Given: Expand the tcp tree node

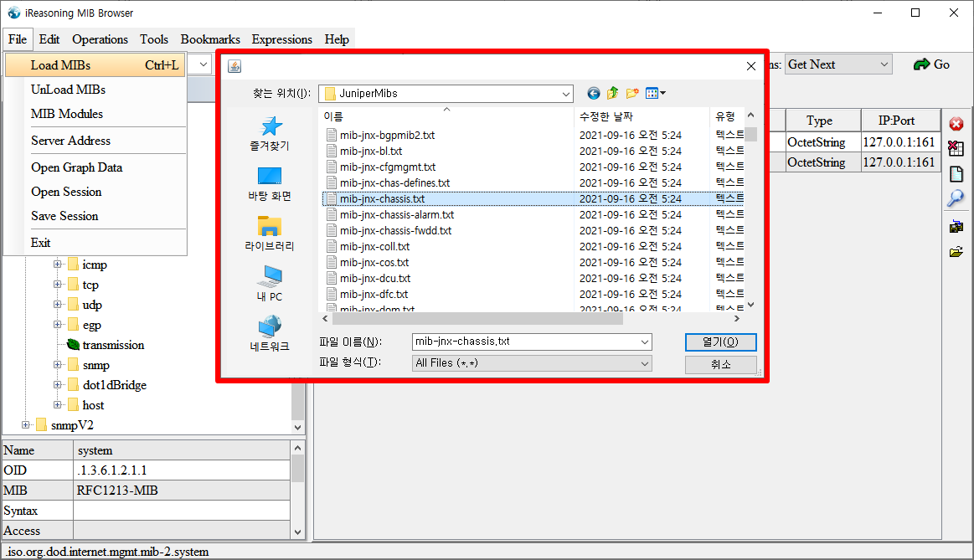Looking at the screenshot, I should point(57,285).
